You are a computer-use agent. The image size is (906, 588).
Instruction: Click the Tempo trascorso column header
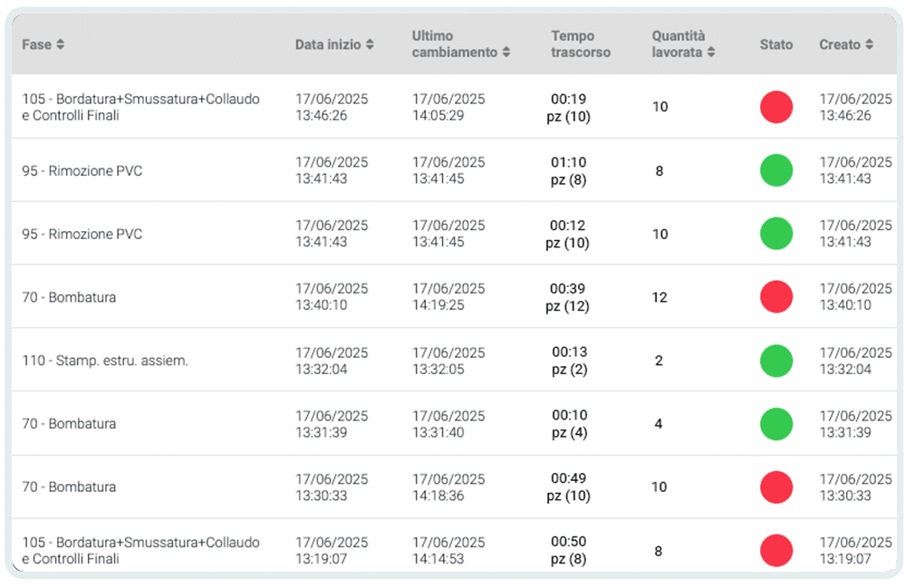[x=580, y=44]
